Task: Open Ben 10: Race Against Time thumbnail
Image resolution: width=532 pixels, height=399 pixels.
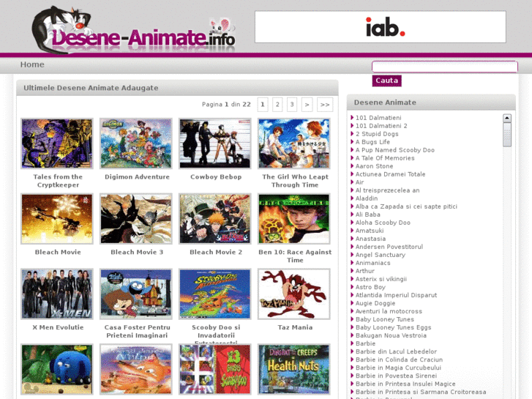Action: pyautogui.click(x=294, y=219)
